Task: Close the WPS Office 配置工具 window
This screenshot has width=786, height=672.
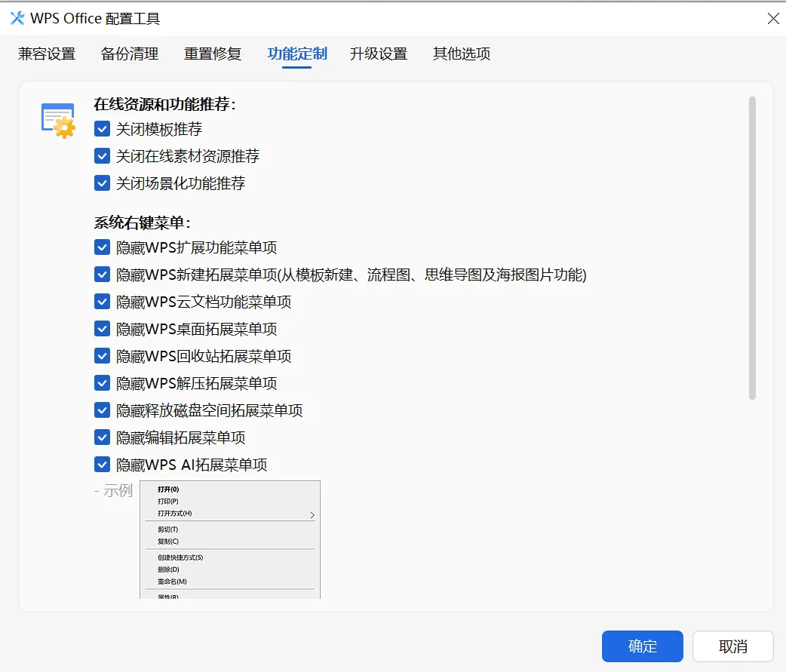Action: click(773, 19)
